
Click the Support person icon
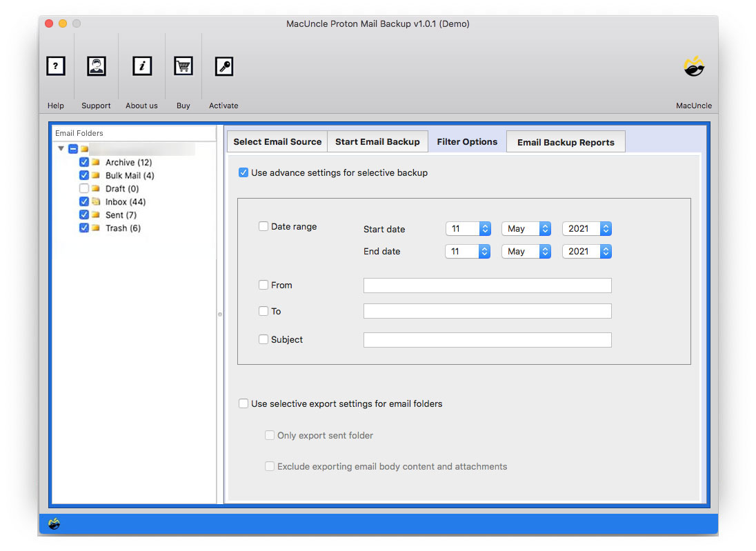[x=97, y=66]
